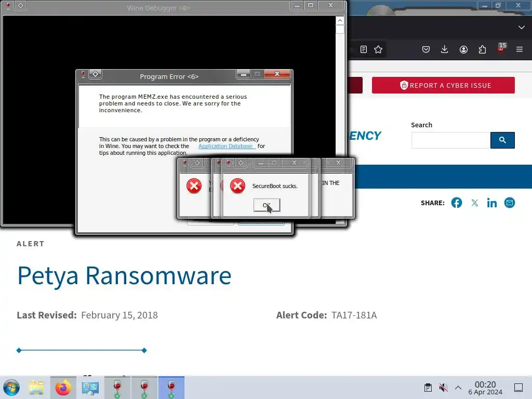This screenshot has height=399, width=532.
Task: Click scroll up arrow in Wine Debugger
Action: (x=340, y=21)
